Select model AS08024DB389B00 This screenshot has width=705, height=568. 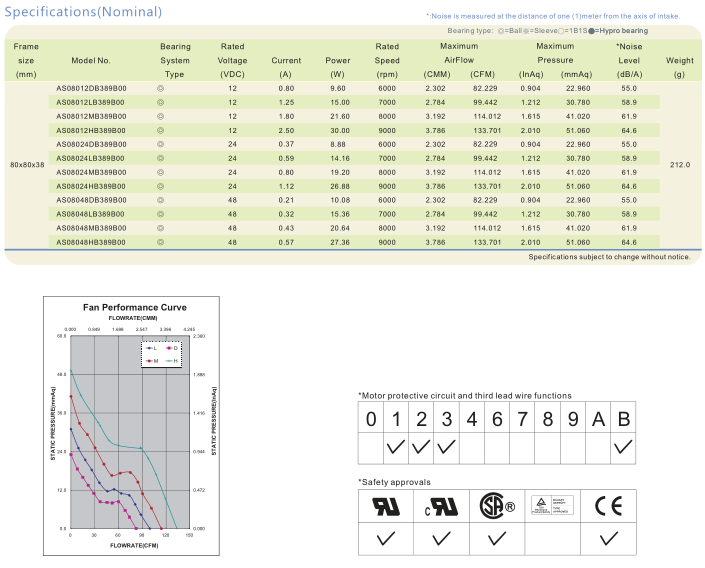pos(91,144)
